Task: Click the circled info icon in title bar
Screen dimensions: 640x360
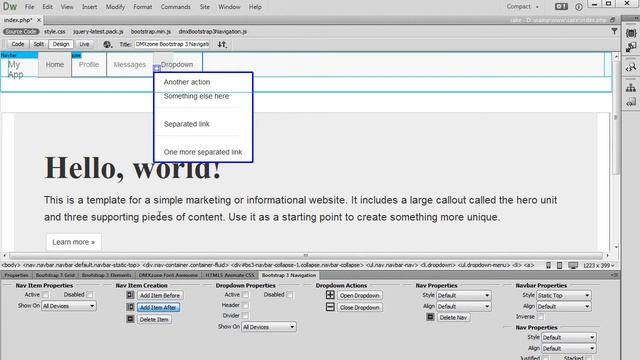Action: tap(579, 7)
